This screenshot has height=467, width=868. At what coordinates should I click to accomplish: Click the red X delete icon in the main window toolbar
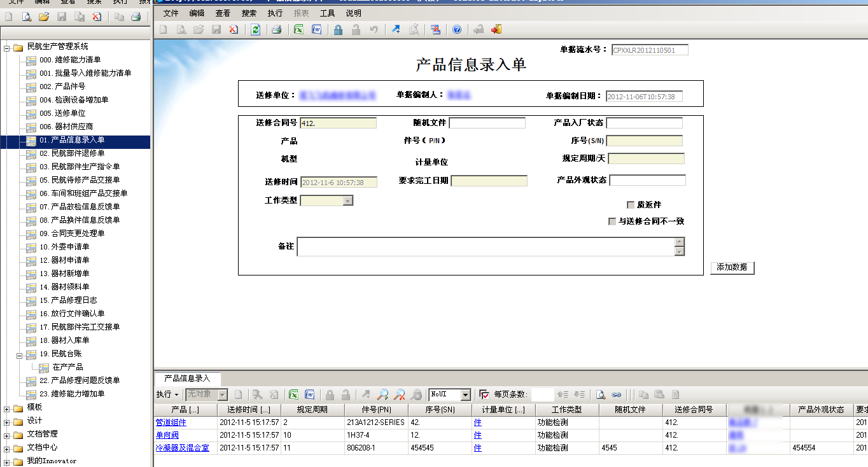pos(97,17)
